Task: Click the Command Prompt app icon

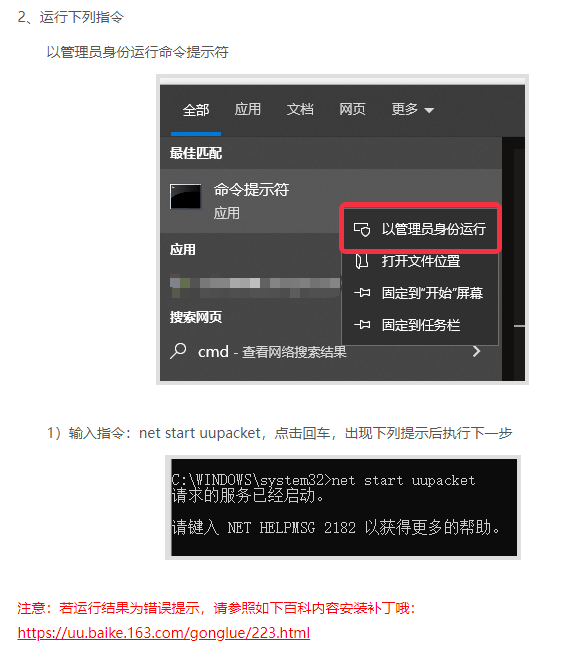Action: click(x=185, y=196)
